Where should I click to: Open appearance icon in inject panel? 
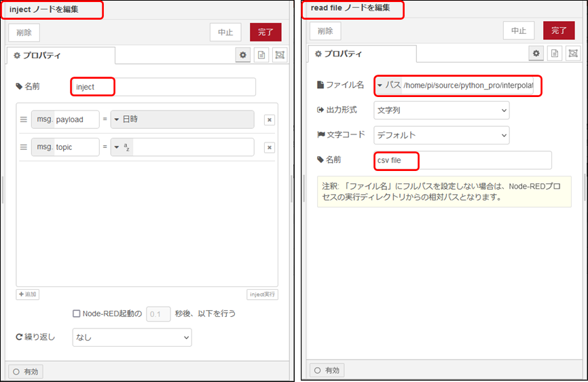coord(279,55)
